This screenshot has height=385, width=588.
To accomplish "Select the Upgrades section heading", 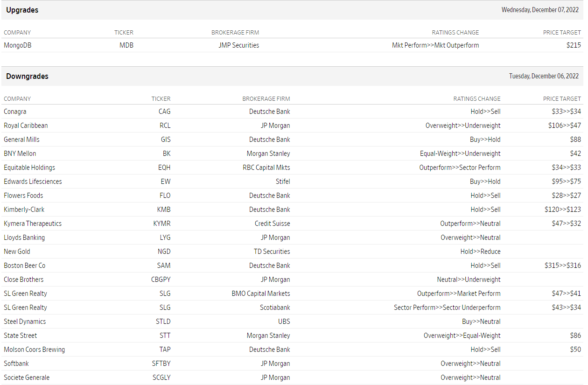I will pyautogui.click(x=22, y=10).
